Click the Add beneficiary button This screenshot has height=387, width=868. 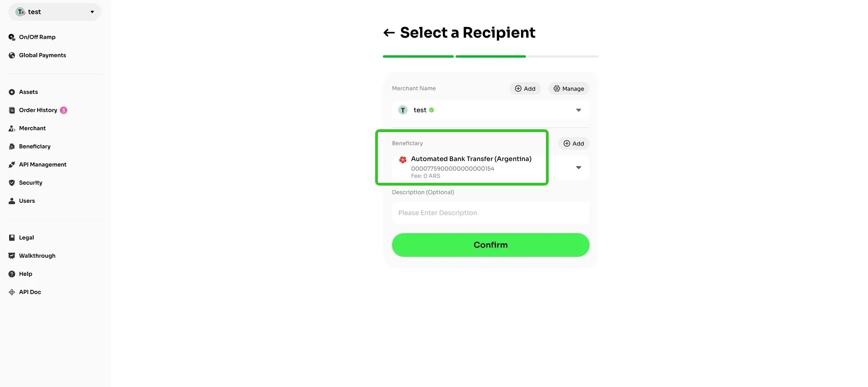(574, 143)
